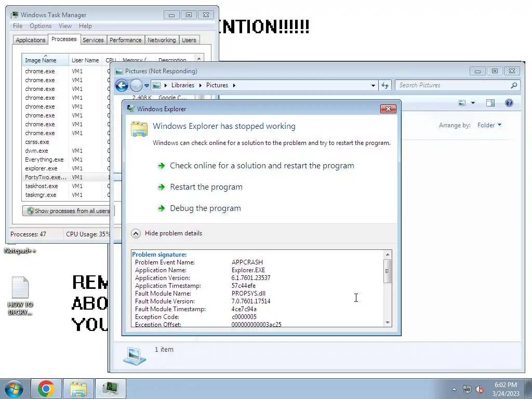Select the explorer.exe process row
The image size is (532, 399).
66,168
